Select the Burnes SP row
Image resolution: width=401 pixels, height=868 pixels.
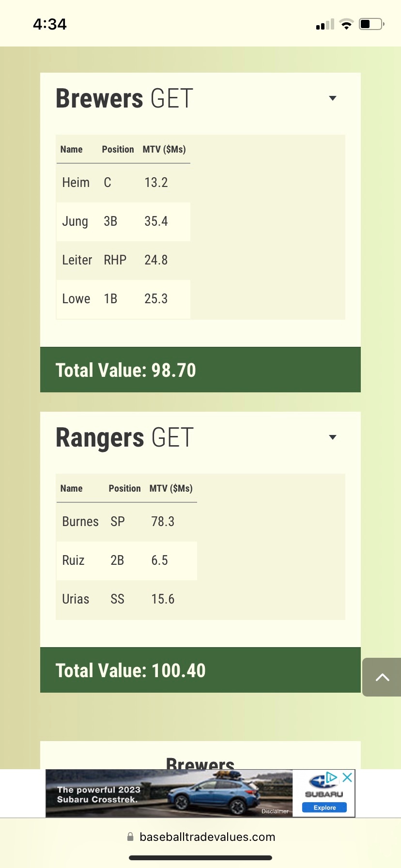(x=126, y=522)
